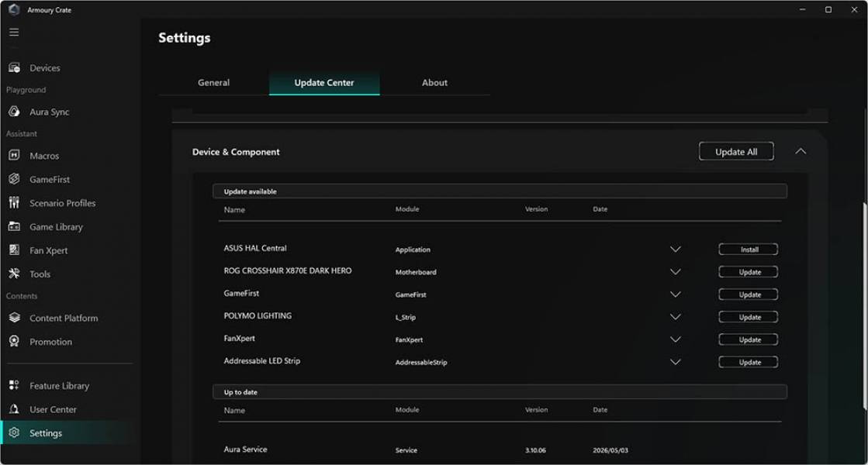The image size is (868, 465).
Task: Click the Update All button
Action: (x=736, y=151)
